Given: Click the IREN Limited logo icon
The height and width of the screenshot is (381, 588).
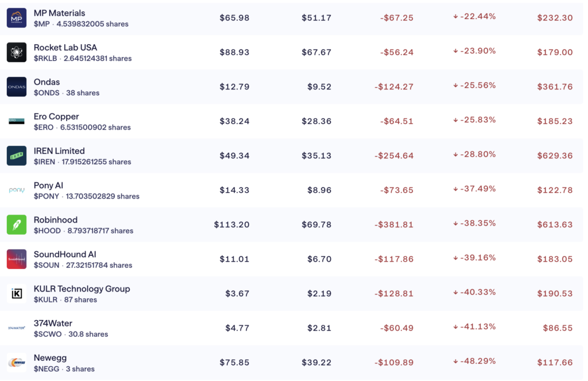Looking at the screenshot, I should 17,155.
